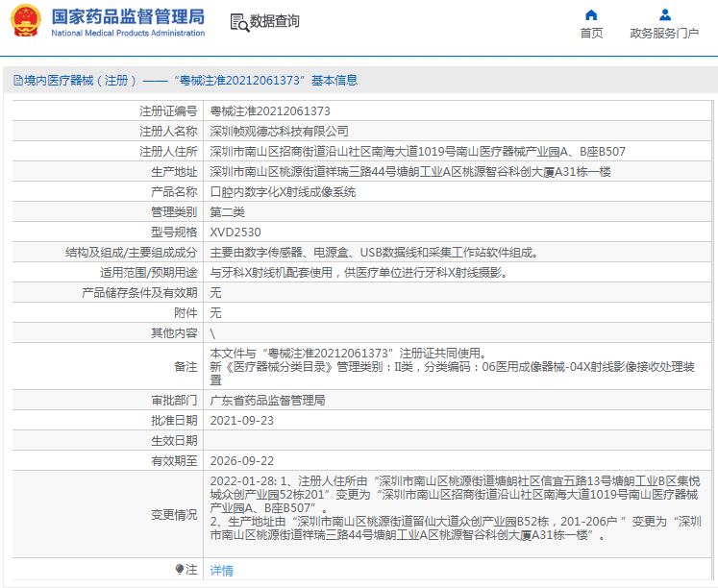Select approving department 广东省药品监督管理局
Image resolution: width=718 pixels, height=588 pixels.
[x=267, y=401]
